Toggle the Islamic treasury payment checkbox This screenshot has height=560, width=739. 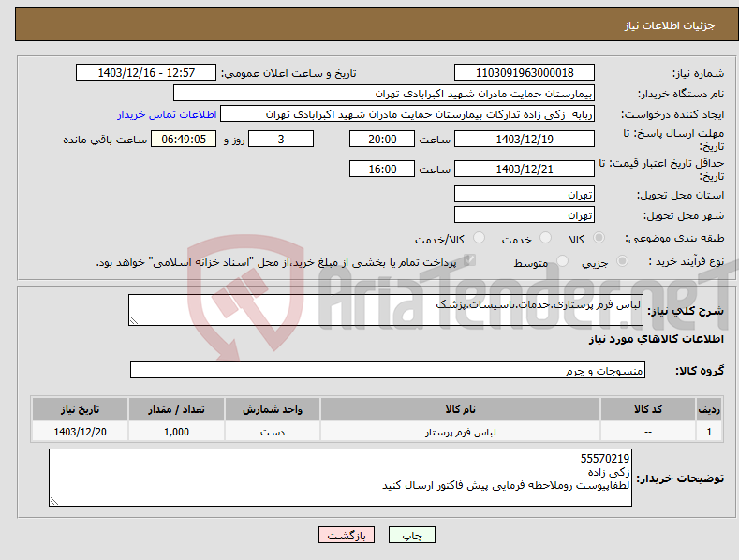point(469,260)
